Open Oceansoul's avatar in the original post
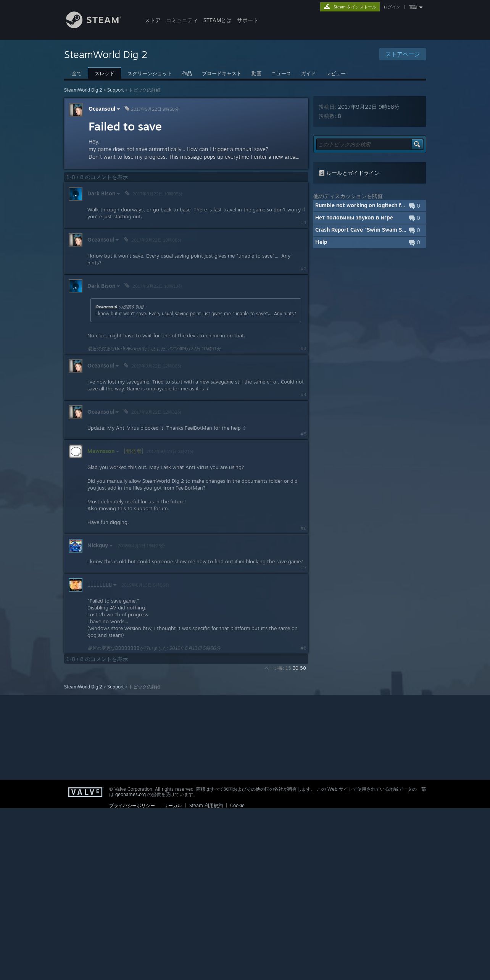The height and width of the screenshot is (980, 490). 76,110
